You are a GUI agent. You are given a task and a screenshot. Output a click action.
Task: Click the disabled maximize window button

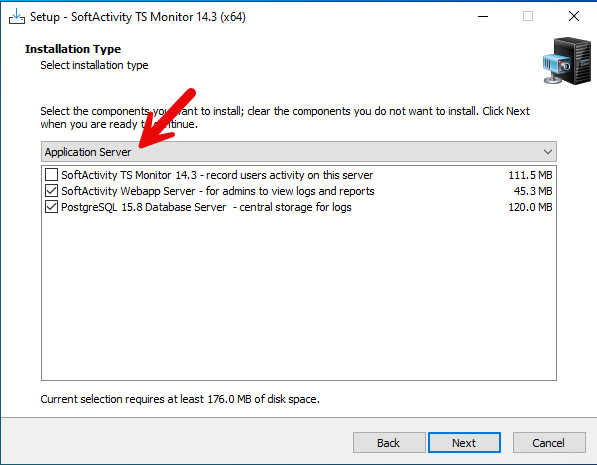528,16
